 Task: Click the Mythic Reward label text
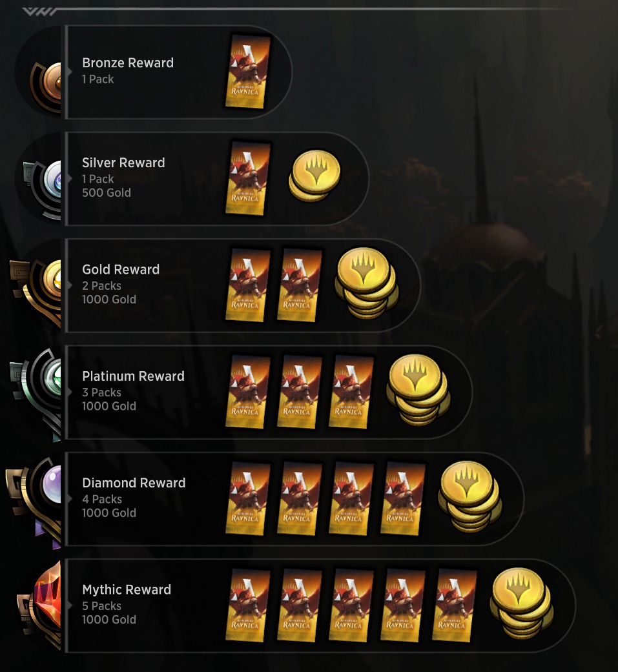coord(127,590)
